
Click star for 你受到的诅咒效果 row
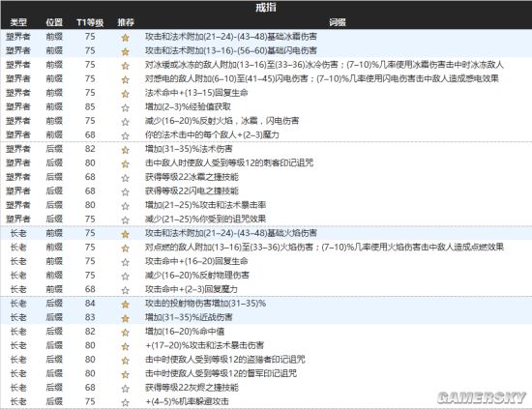coord(125,220)
